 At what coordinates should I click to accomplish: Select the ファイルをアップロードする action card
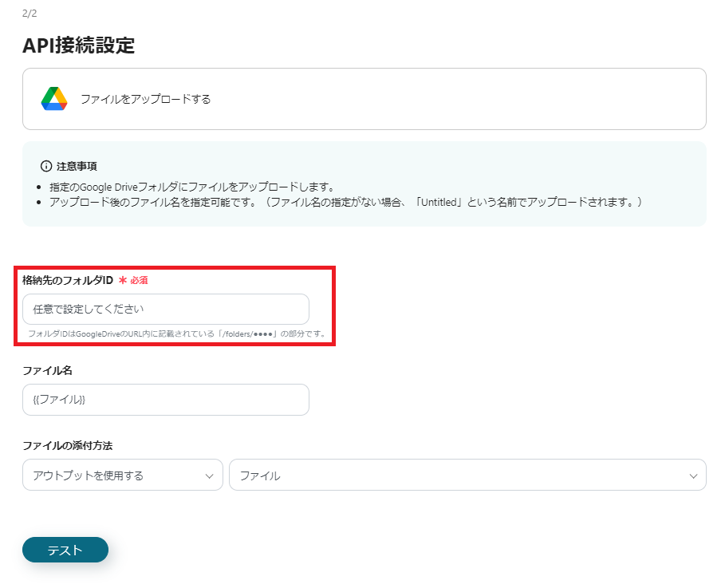pos(364,98)
